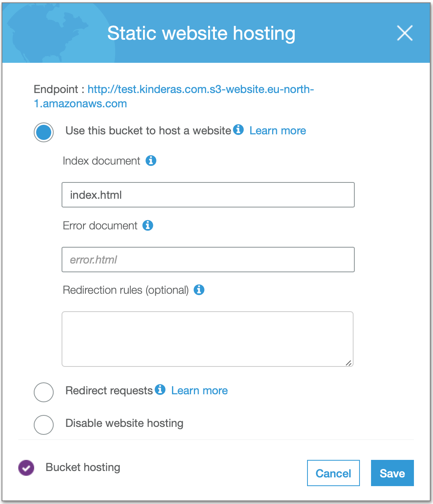Cancel the static hosting changes

333,473
